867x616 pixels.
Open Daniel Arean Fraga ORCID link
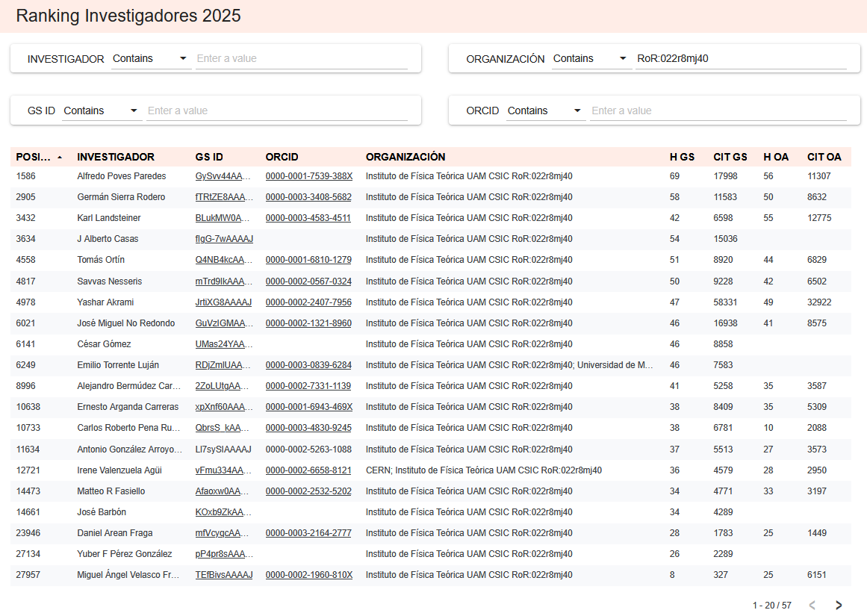click(x=308, y=534)
